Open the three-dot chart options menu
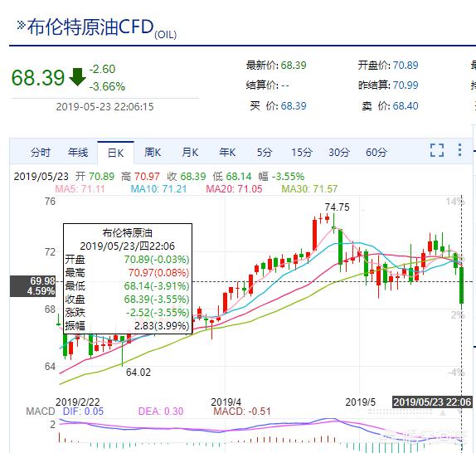Image resolution: width=476 pixels, height=453 pixels. 460,150
